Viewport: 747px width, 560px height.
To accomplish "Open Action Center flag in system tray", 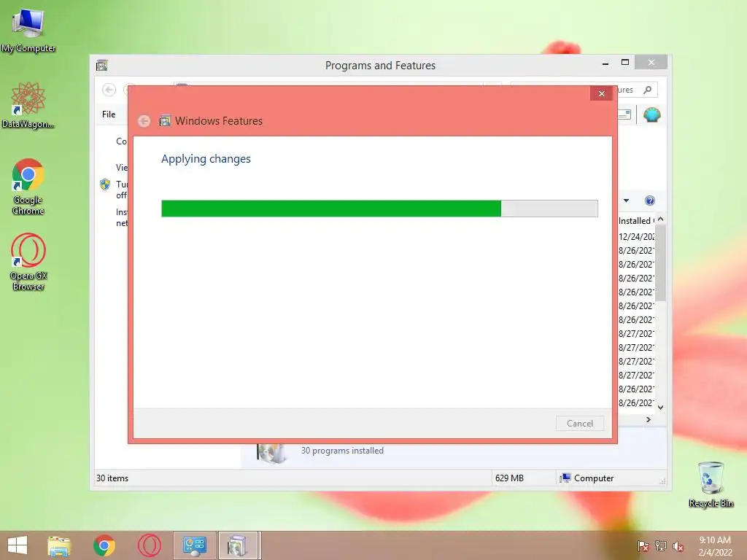I will (643, 546).
